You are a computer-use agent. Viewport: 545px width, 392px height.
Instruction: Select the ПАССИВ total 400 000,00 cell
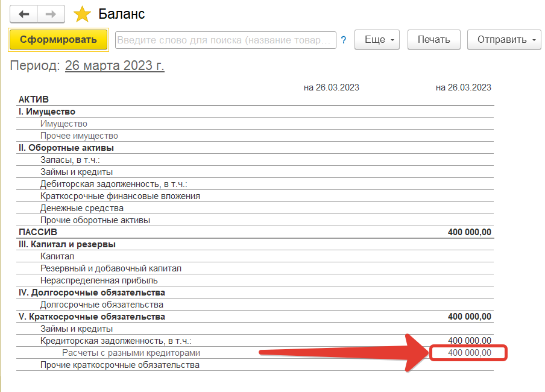(470, 232)
